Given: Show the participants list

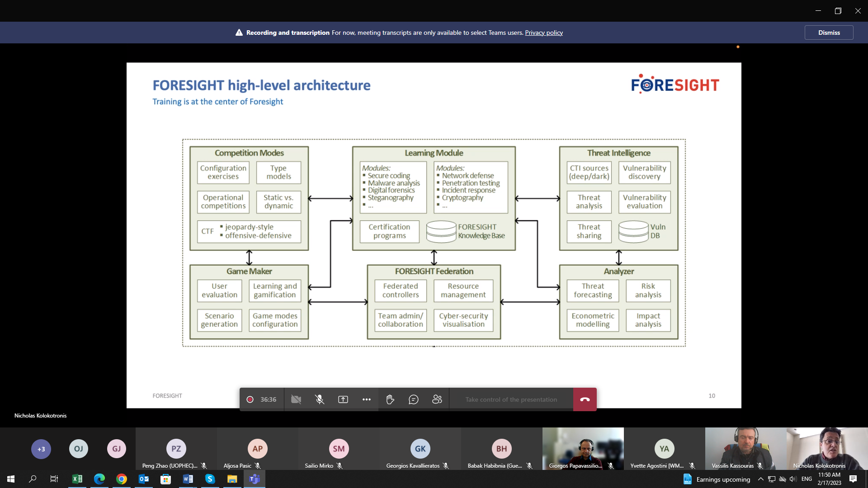Looking at the screenshot, I should 437,399.
